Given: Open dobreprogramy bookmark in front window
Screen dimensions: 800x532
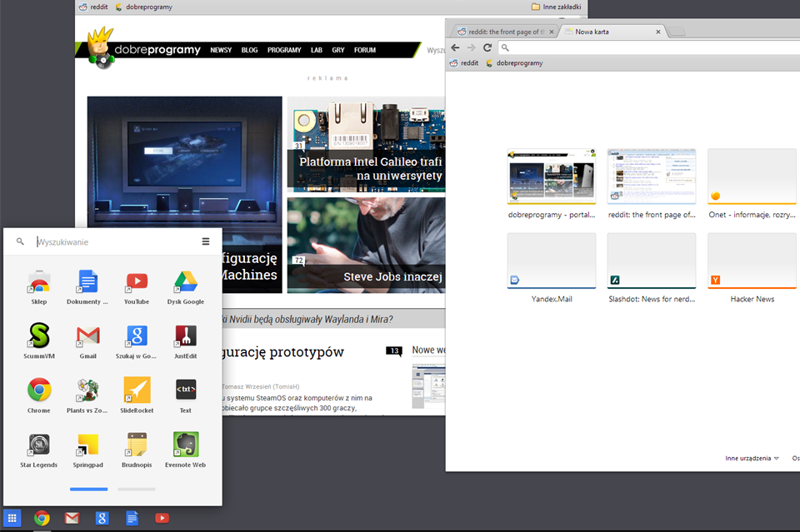Looking at the screenshot, I should [x=514, y=62].
